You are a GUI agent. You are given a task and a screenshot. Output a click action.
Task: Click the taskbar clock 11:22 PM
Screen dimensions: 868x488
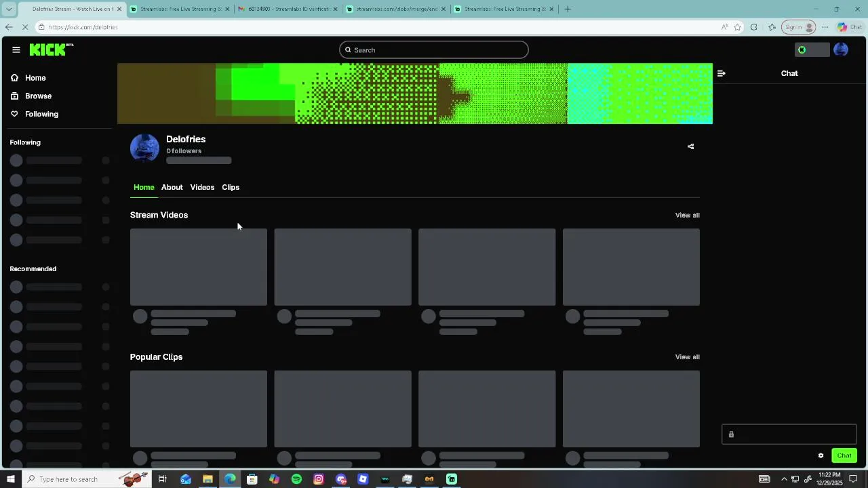[829, 479]
